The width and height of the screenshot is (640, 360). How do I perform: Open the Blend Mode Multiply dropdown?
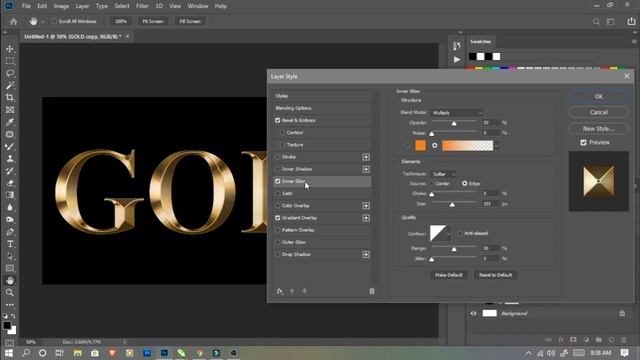pyautogui.click(x=457, y=113)
